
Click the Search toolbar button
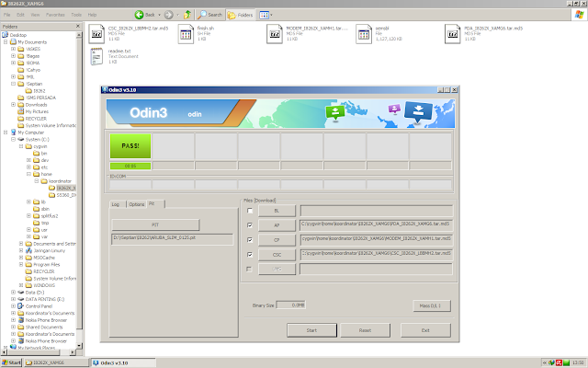pos(210,15)
